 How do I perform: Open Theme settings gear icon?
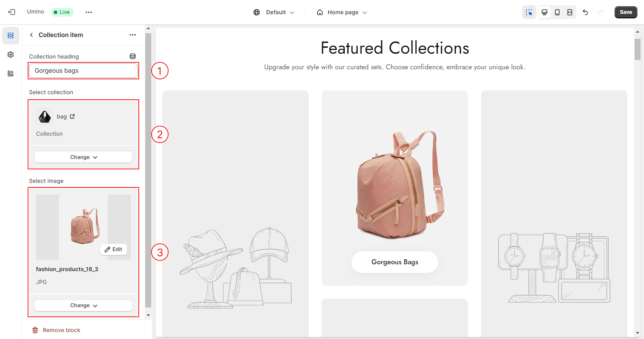click(x=11, y=55)
